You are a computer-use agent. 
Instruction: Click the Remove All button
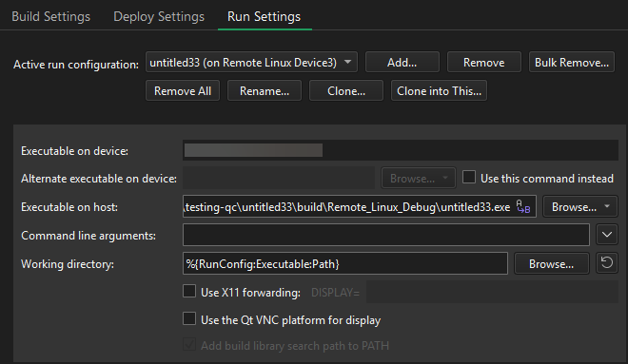[x=183, y=91]
